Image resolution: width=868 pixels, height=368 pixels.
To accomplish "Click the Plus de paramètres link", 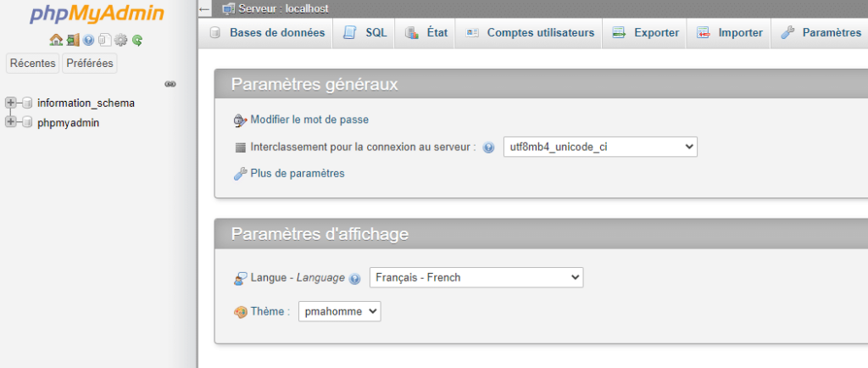I will (x=298, y=174).
